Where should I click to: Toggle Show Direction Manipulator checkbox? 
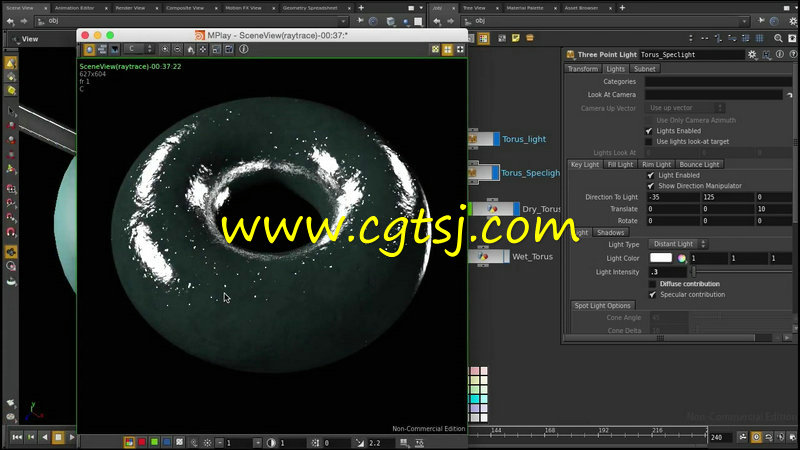(651, 186)
